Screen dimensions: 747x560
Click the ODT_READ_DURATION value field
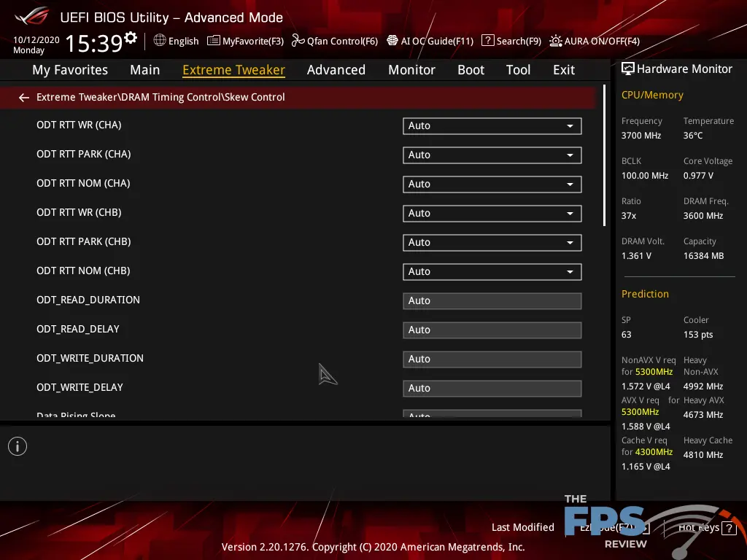492,301
